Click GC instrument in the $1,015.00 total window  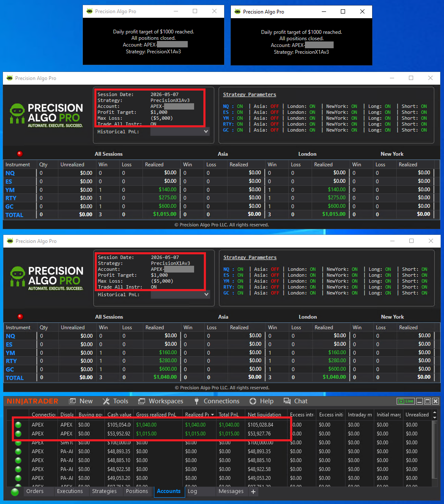click(x=9, y=207)
